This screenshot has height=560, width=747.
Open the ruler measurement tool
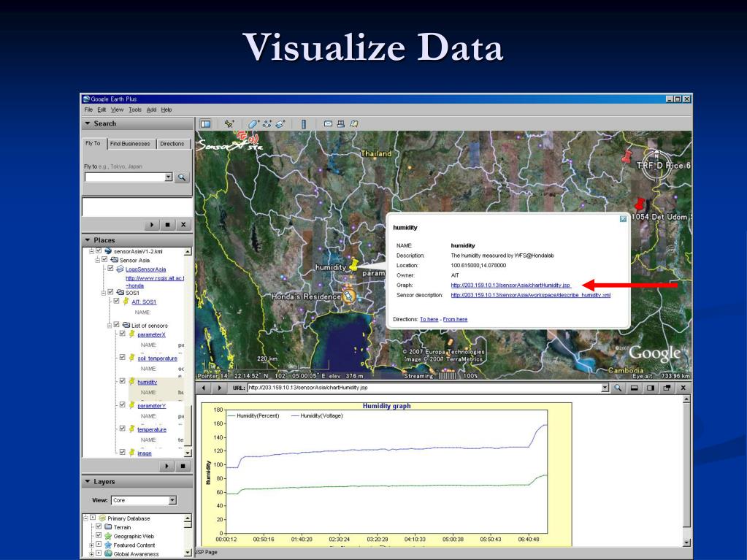click(304, 124)
